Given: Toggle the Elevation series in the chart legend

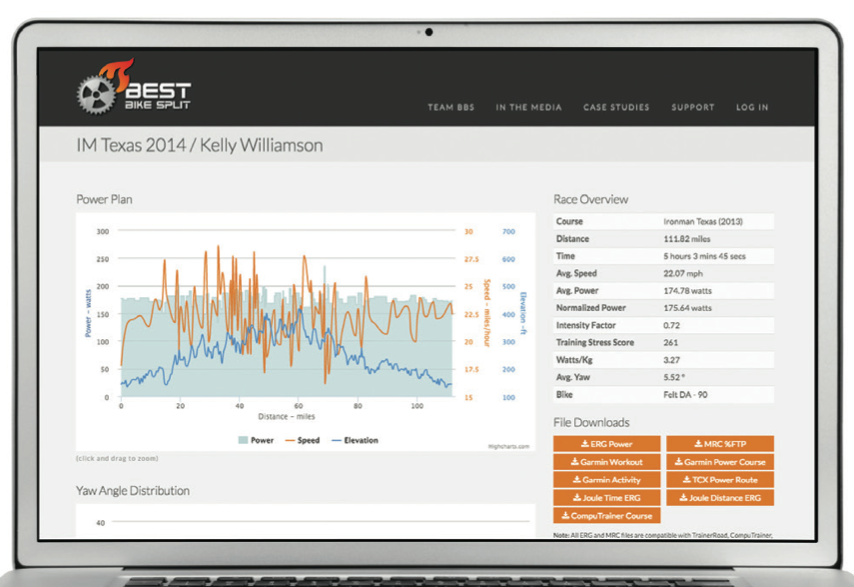Looking at the screenshot, I should click(358, 439).
